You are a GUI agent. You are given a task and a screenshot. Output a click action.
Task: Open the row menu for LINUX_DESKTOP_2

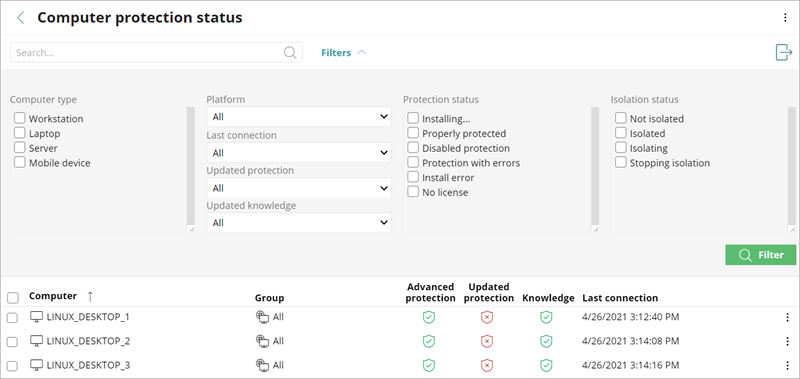coord(787,341)
